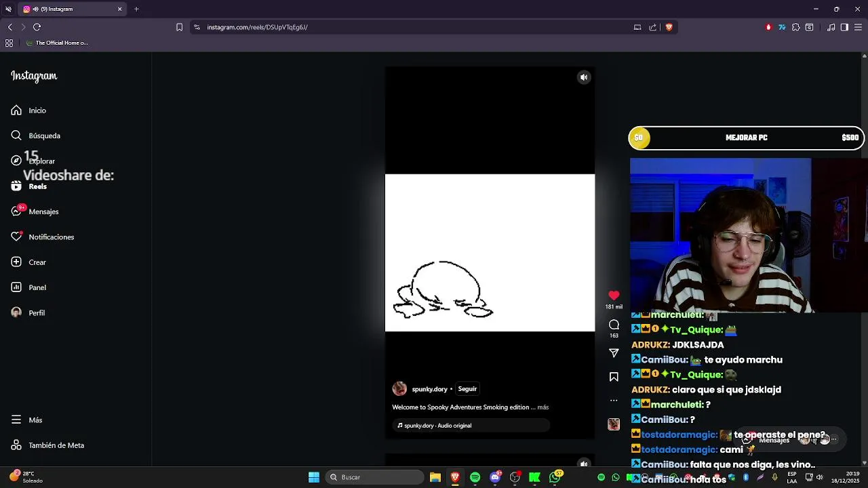Bookmark the page from the address bar
This screenshot has height=488, width=868.
click(x=179, y=27)
